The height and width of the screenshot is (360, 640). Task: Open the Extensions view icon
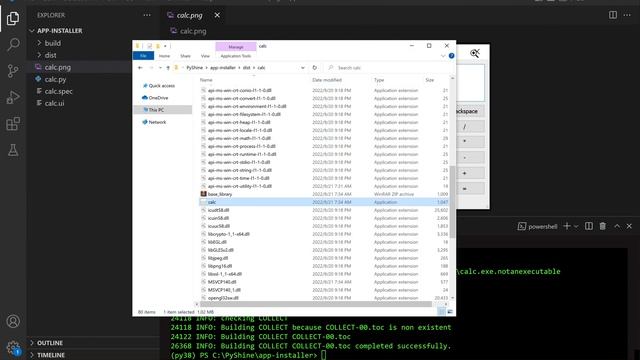point(13,123)
